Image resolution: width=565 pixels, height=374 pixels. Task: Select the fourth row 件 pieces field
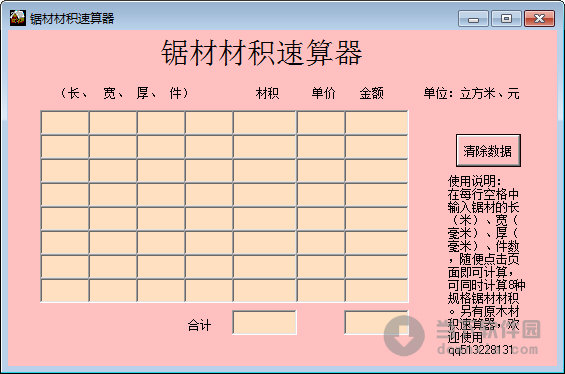209,195
